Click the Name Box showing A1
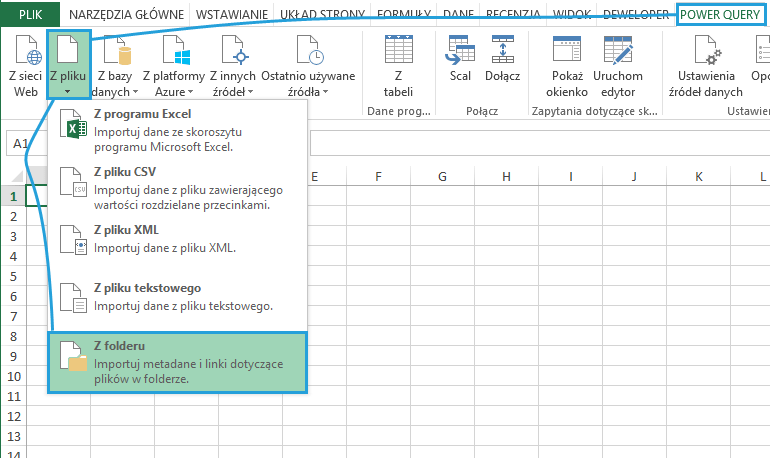This screenshot has height=458, width=770. tap(27, 143)
